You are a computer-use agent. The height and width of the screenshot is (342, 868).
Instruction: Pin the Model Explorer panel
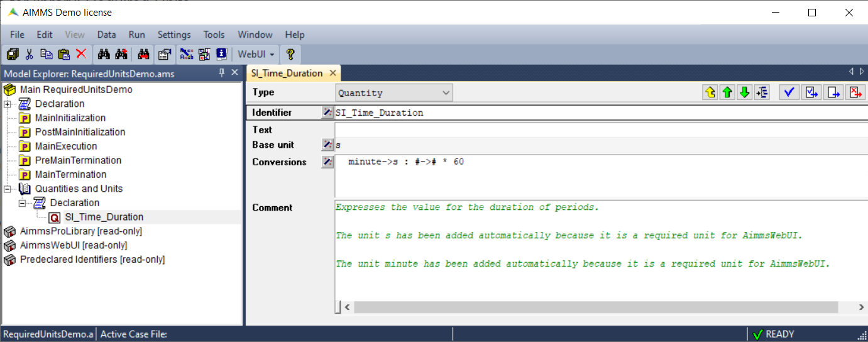pyautogui.click(x=222, y=73)
